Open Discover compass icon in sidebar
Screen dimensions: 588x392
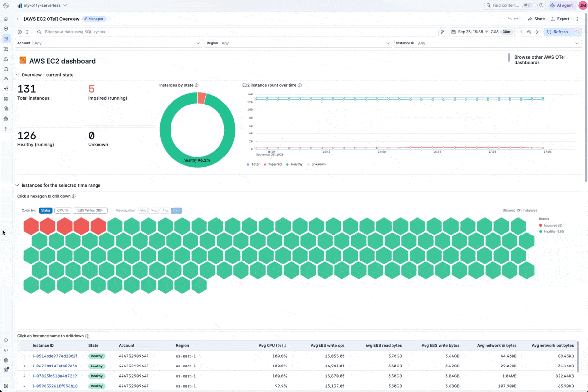pos(6,29)
